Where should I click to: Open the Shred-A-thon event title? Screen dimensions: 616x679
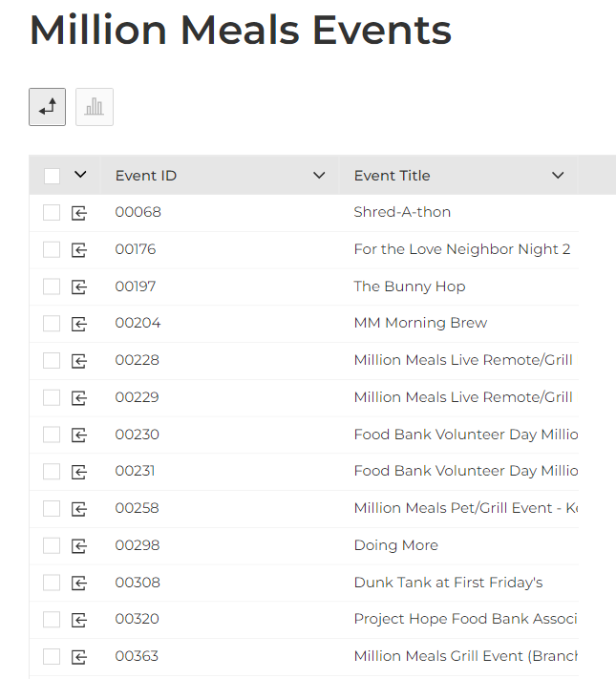click(x=402, y=212)
